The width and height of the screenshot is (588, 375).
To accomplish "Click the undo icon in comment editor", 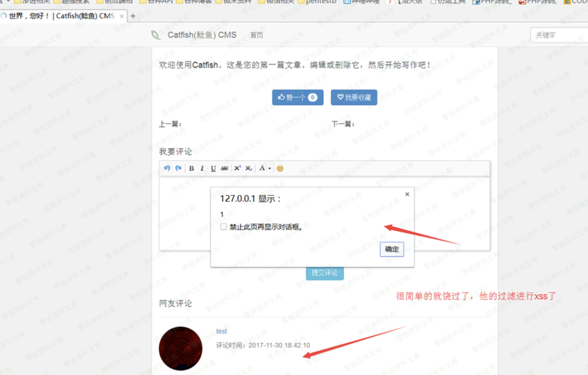I will tap(167, 168).
